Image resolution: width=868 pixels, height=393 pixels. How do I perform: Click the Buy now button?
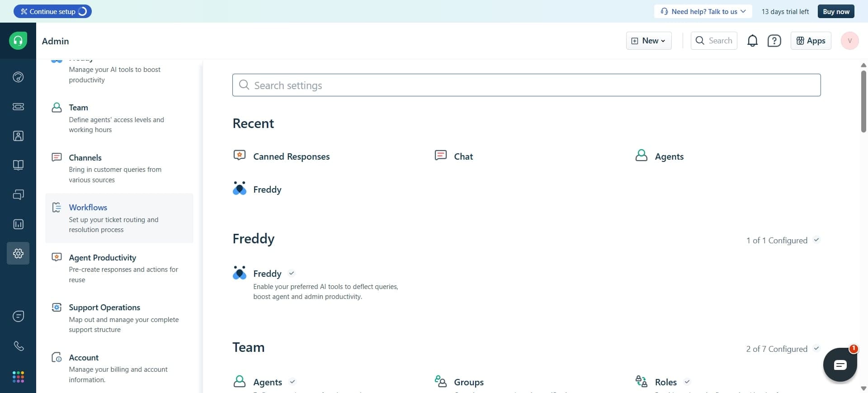[x=835, y=11]
